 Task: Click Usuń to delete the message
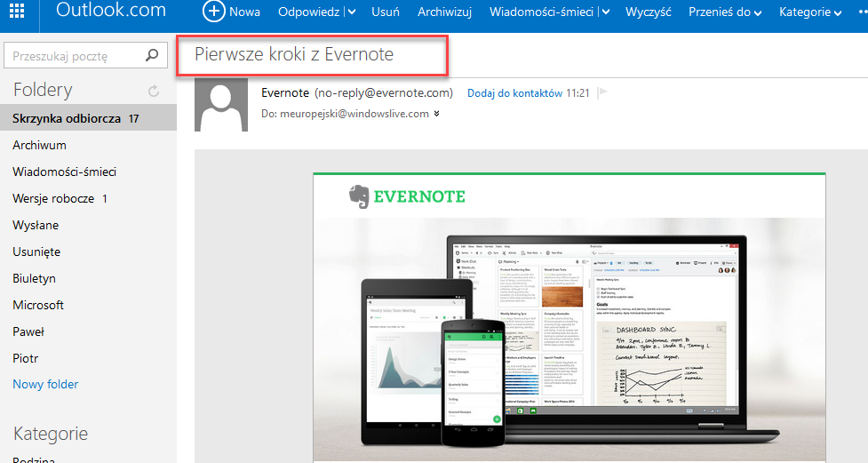pos(386,12)
